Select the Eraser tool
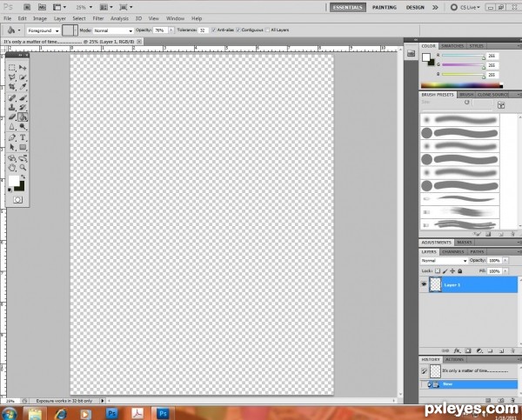 pyautogui.click(x=12, y=117)
